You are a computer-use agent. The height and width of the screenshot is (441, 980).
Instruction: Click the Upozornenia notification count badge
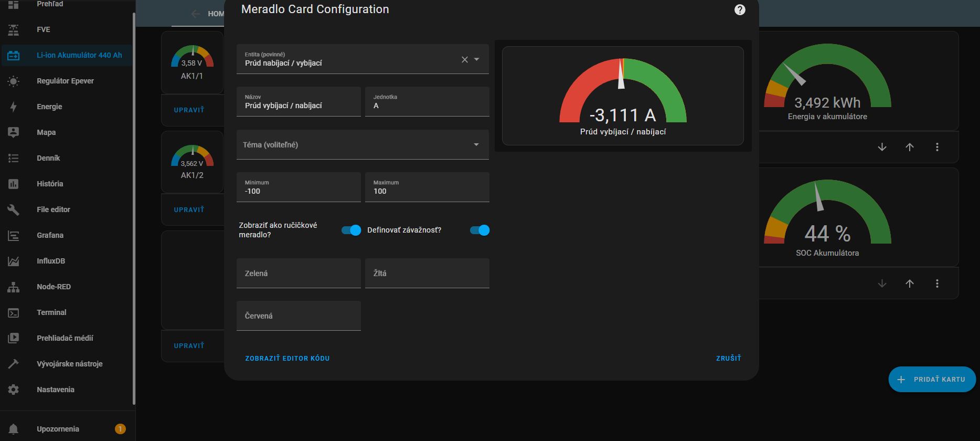click(120, 429)
